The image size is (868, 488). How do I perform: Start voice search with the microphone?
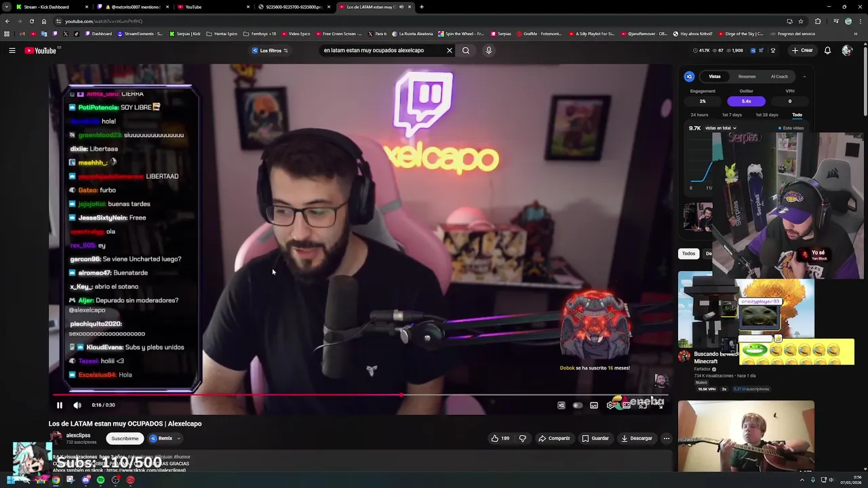coord(488,50)
